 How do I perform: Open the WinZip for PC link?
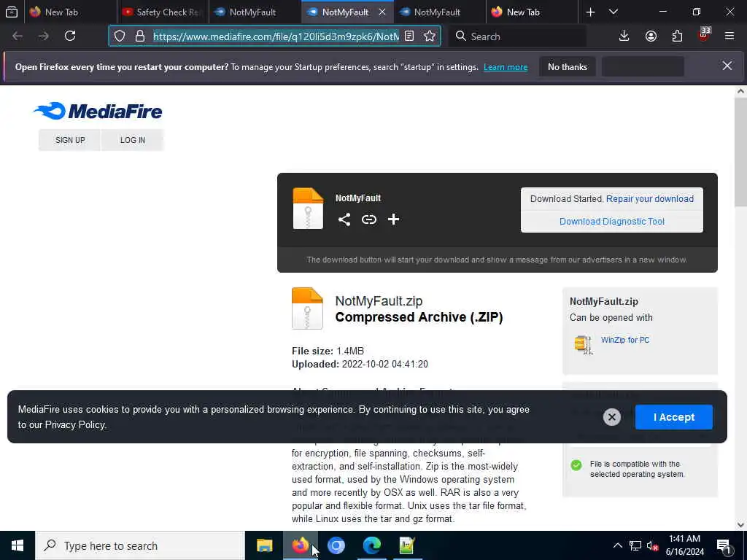[x=625, y=340]
